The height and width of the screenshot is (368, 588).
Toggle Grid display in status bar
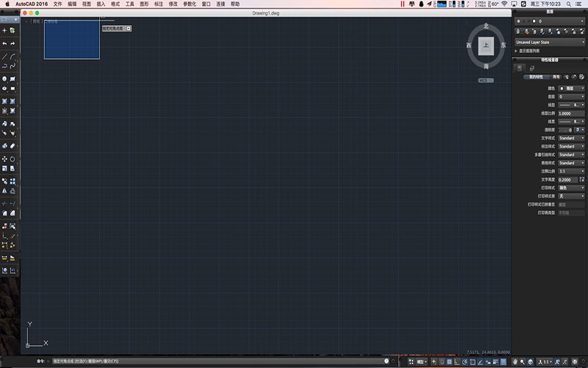pyautogui.click(x=449, y=361)
